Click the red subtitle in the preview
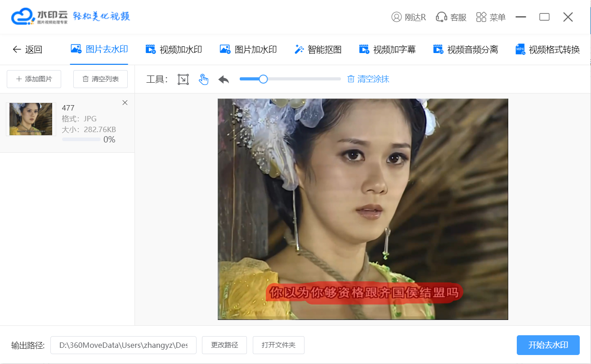591x364 pixels. [363, 293]
